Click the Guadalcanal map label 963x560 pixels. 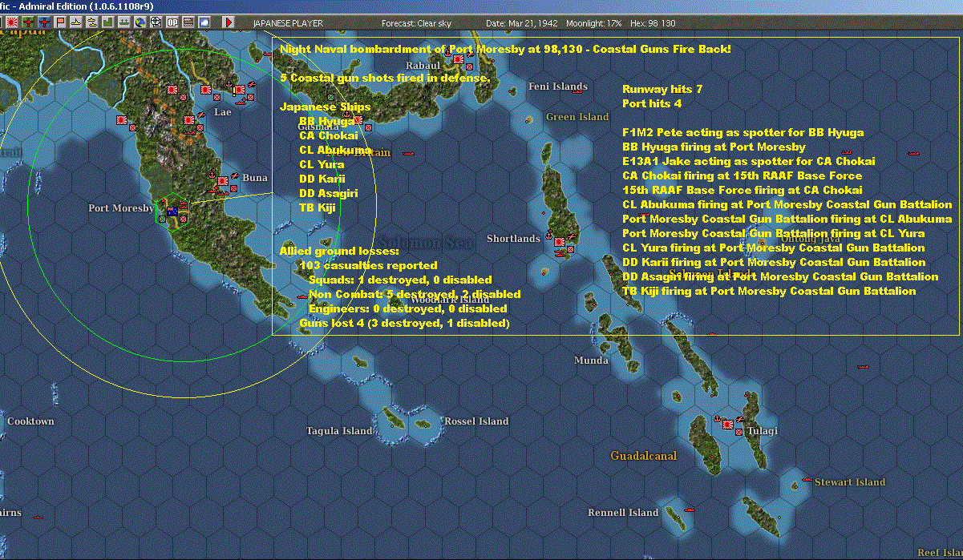[643, 456]
